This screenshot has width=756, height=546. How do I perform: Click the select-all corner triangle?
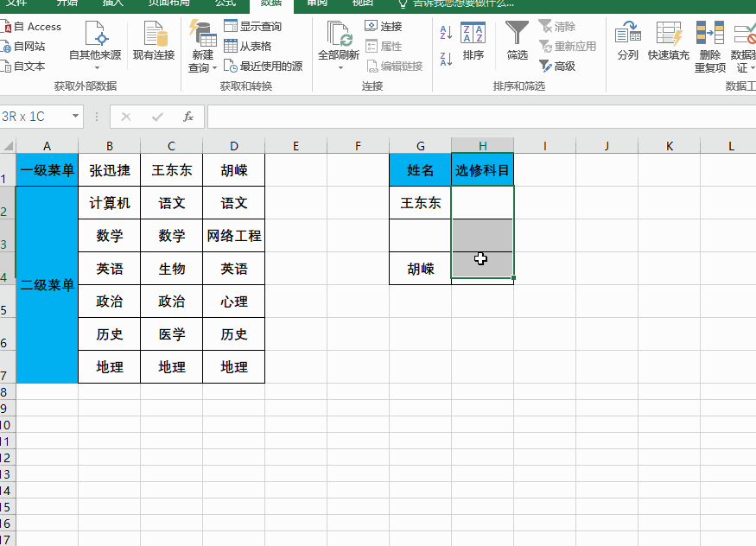[x=8, y=145]
